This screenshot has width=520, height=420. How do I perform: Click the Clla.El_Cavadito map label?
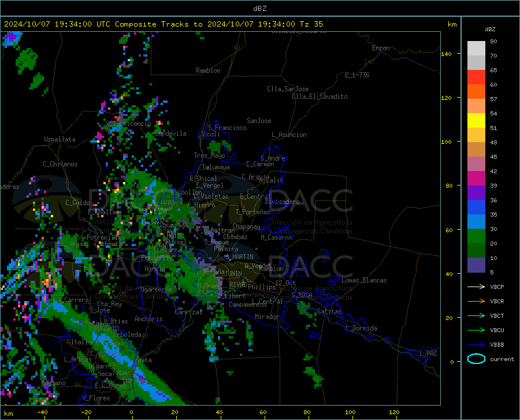pos(320,96)
